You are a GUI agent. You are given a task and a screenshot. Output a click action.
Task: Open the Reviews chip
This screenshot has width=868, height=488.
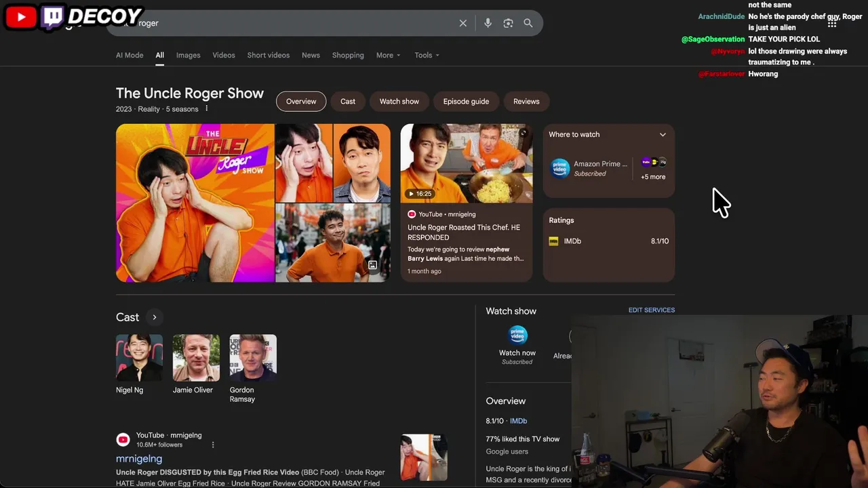click(526, 102)
